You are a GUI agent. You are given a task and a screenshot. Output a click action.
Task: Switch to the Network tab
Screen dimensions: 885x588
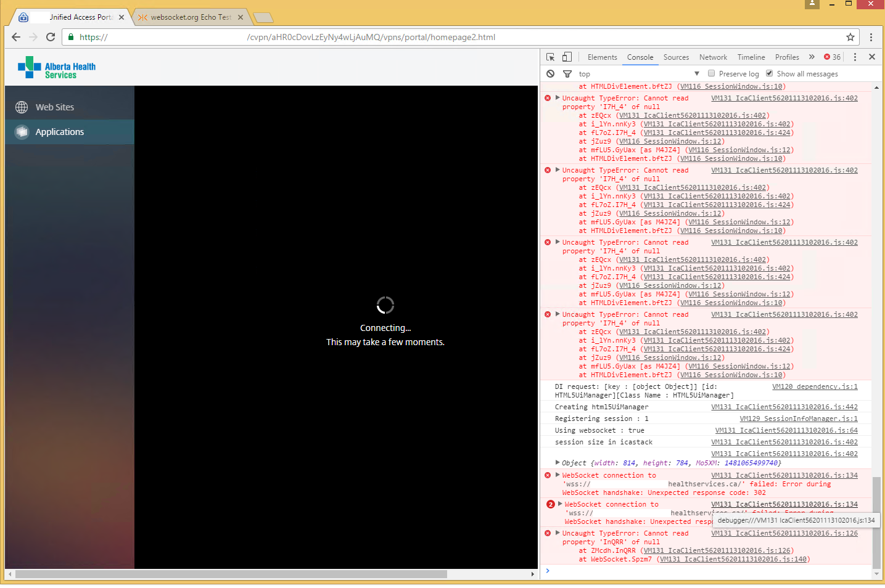(x=713, y=57)
